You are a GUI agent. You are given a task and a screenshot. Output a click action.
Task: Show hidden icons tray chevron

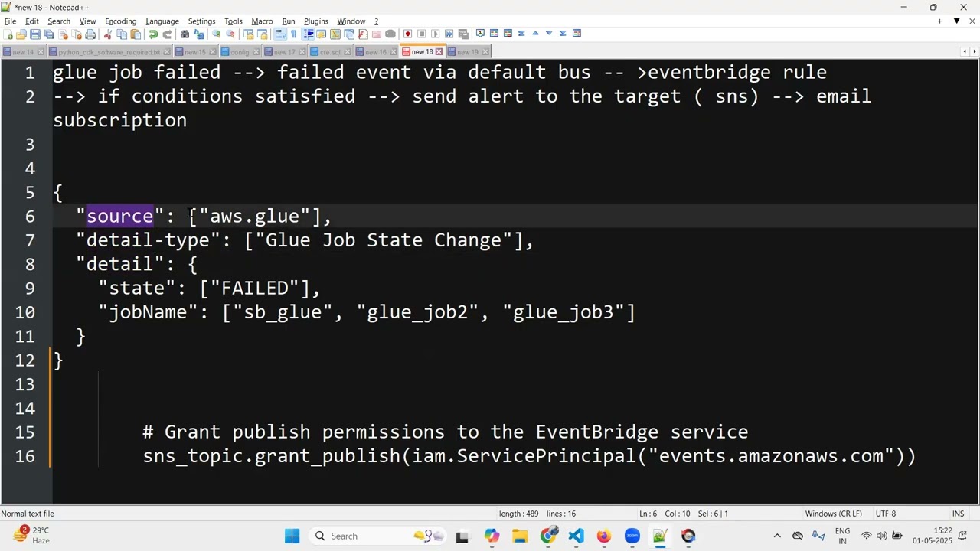777,536
